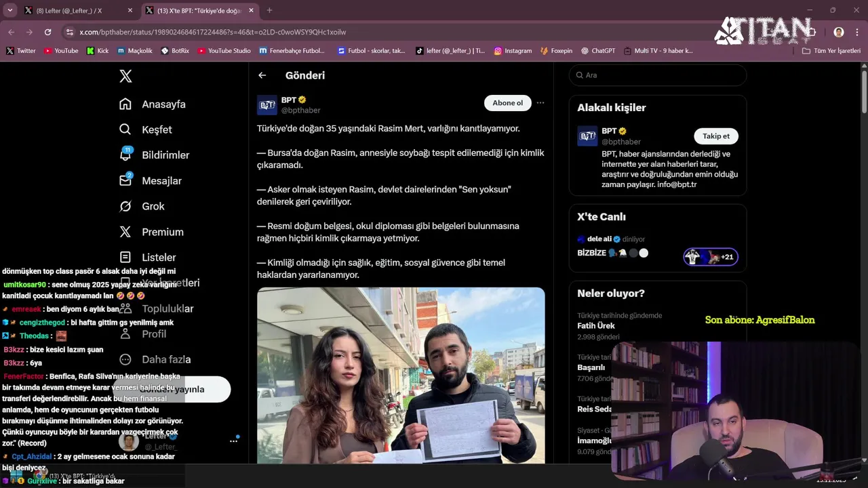Click browser profile avatar
This screenshot has width=868, height=488.
pyautogui.click(x=839, y=32)
